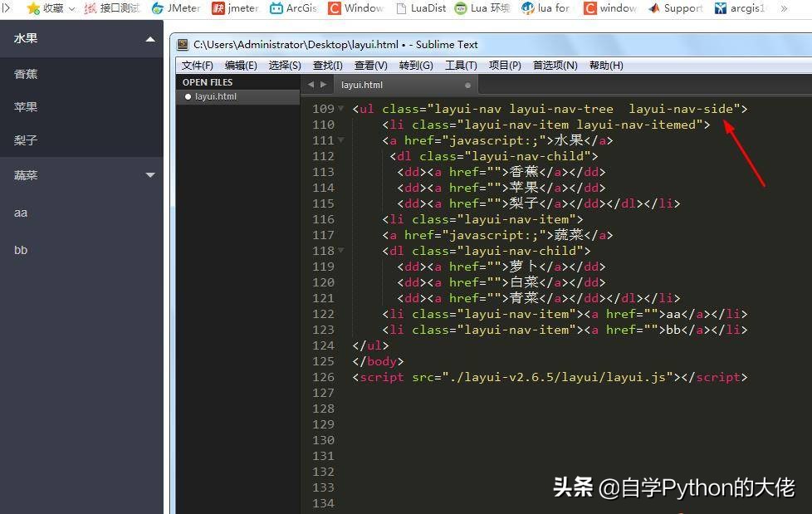Click line number 110 in the gutter
The image size is (812, 514).
[x=324, y=125]
